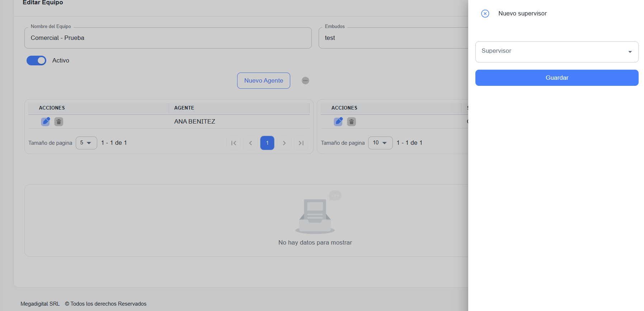Close the Nuevo supervisor panel
Viewport: 644px width, 311px height.
click(x=485, y=14)
